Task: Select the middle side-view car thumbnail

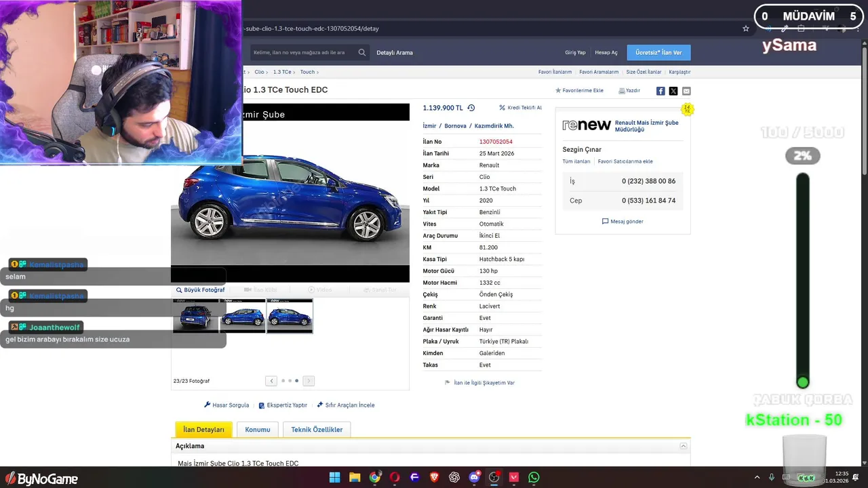Action: [x=243, y=316]
